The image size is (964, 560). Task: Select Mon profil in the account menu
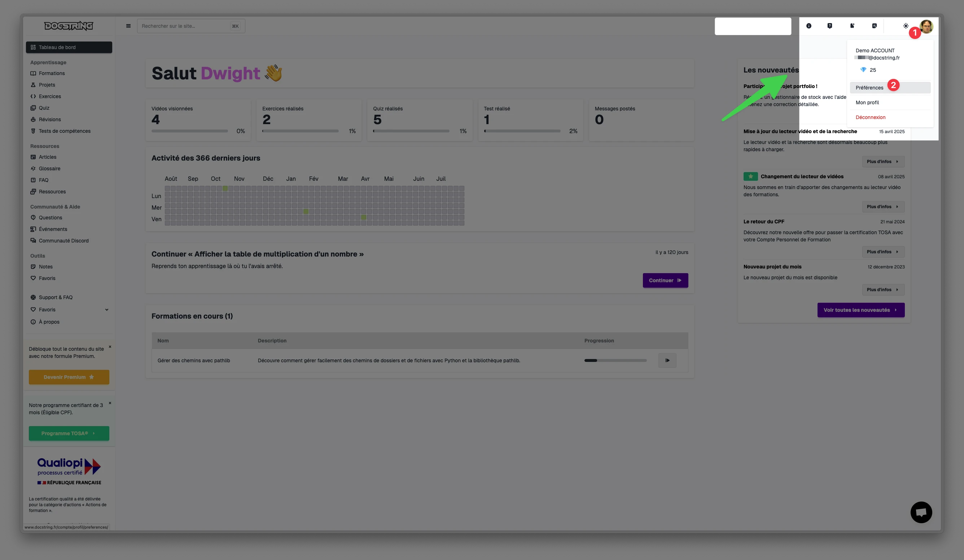point(867,102)
